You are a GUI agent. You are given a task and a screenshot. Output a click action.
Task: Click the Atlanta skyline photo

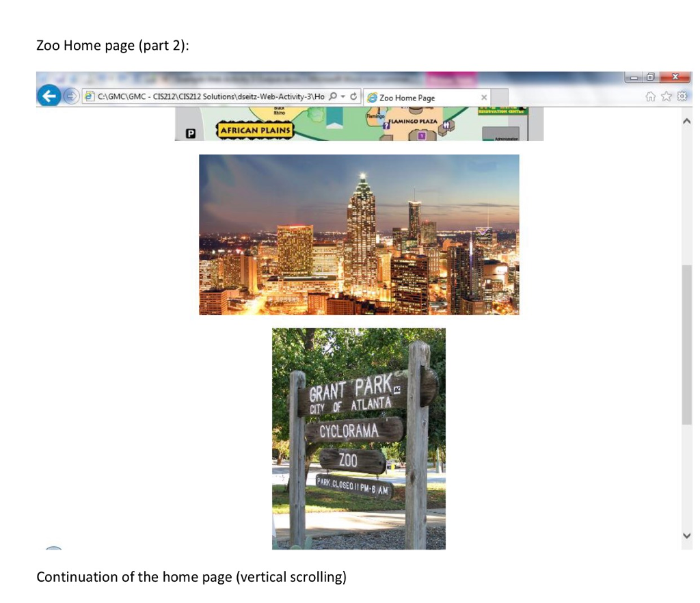(359, 232)
